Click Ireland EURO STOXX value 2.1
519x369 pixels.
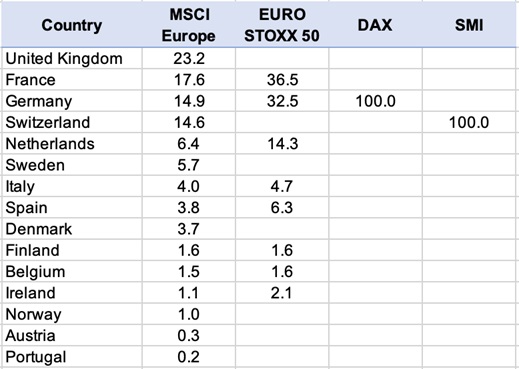point(282,293)
